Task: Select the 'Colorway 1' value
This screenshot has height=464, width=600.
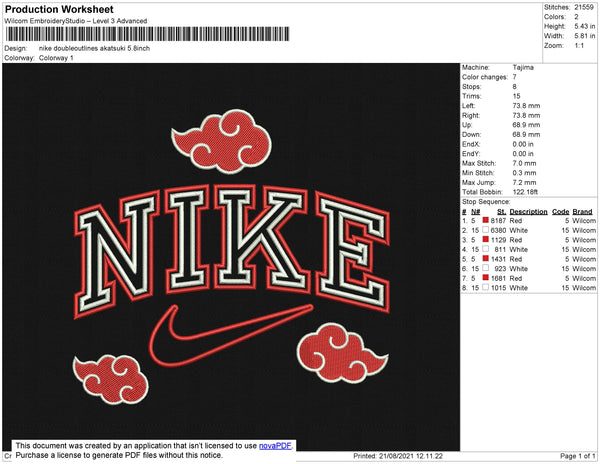Action: click(56, 58)
